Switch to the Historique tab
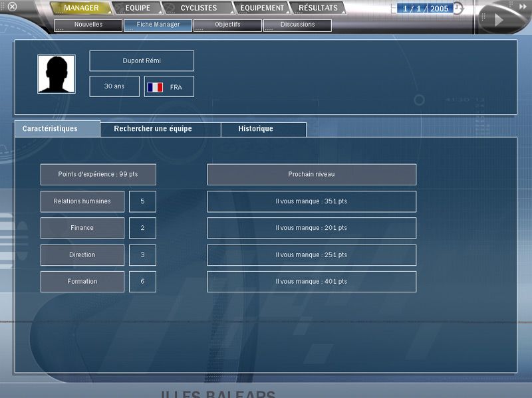The width and height of the screenshot is (532, 398). click(x=263, y=130)
